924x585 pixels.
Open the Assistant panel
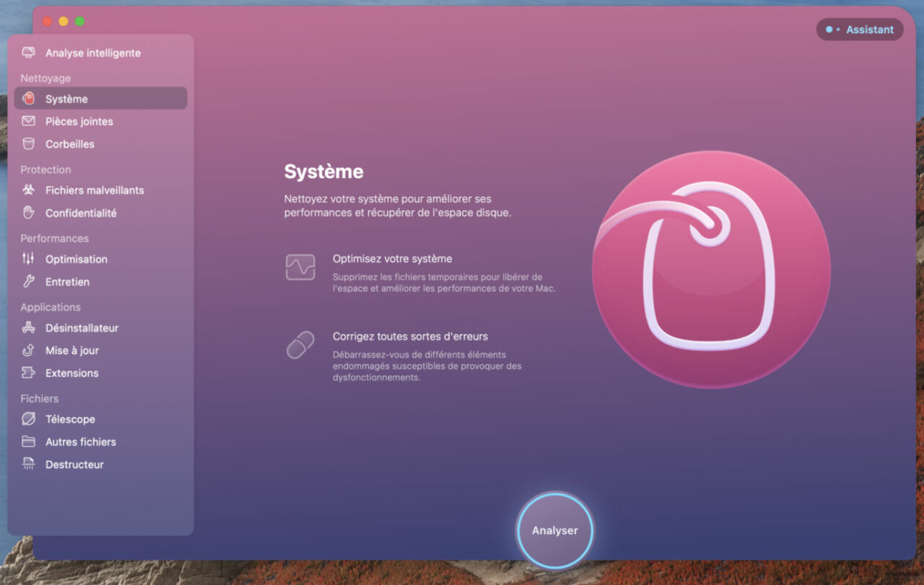[860, 30]
